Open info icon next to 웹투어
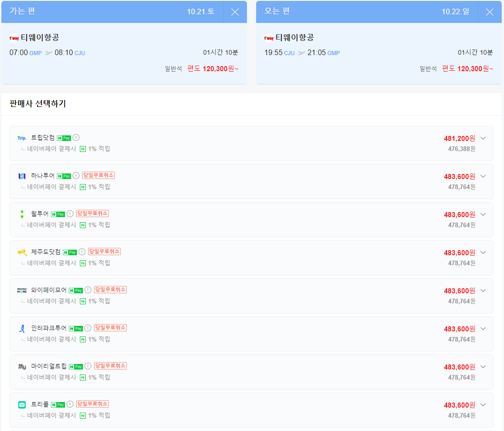 coord(70,214)
